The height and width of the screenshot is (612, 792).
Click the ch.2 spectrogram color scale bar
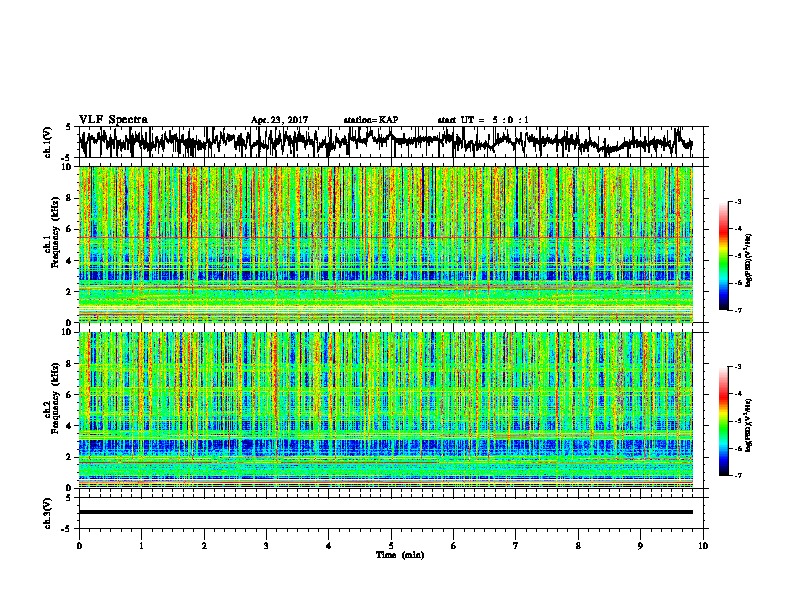tap(723, 421)
